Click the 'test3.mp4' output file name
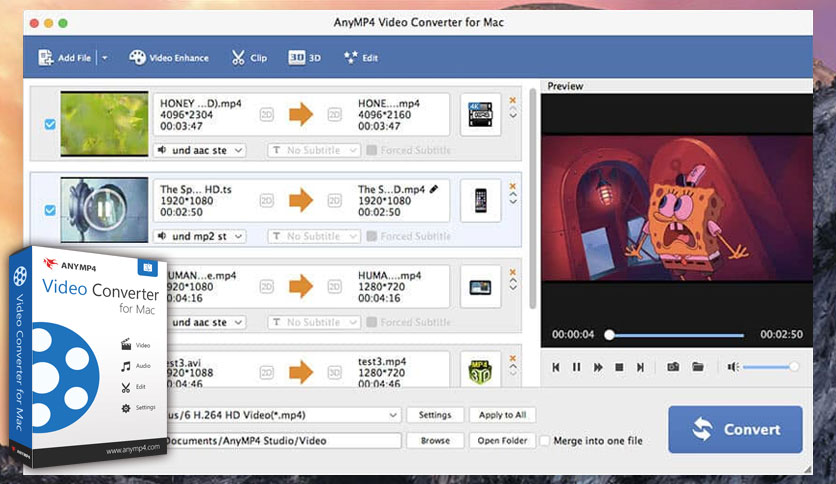 click(x=382, y=361)
